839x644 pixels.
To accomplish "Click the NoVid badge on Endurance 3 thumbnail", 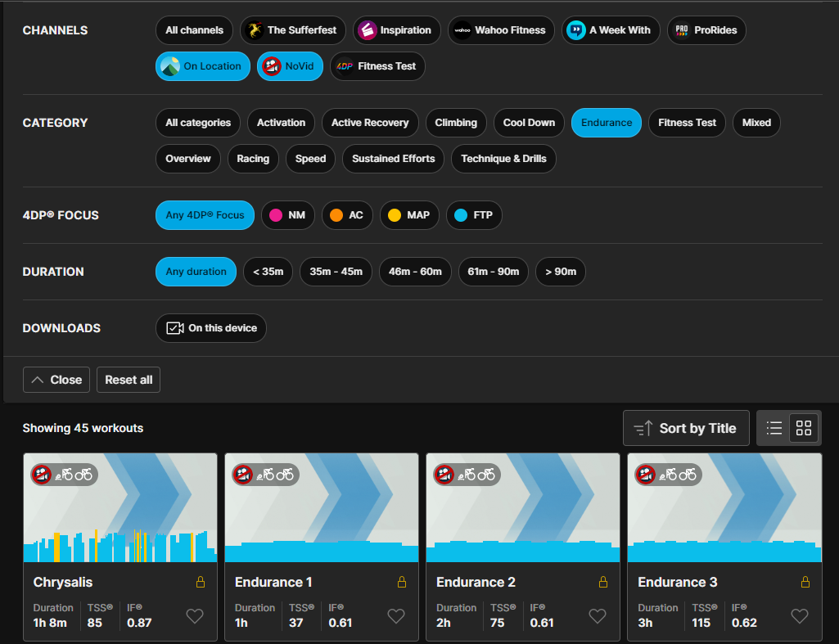I will pyautogui.click(x=645, y=475).
